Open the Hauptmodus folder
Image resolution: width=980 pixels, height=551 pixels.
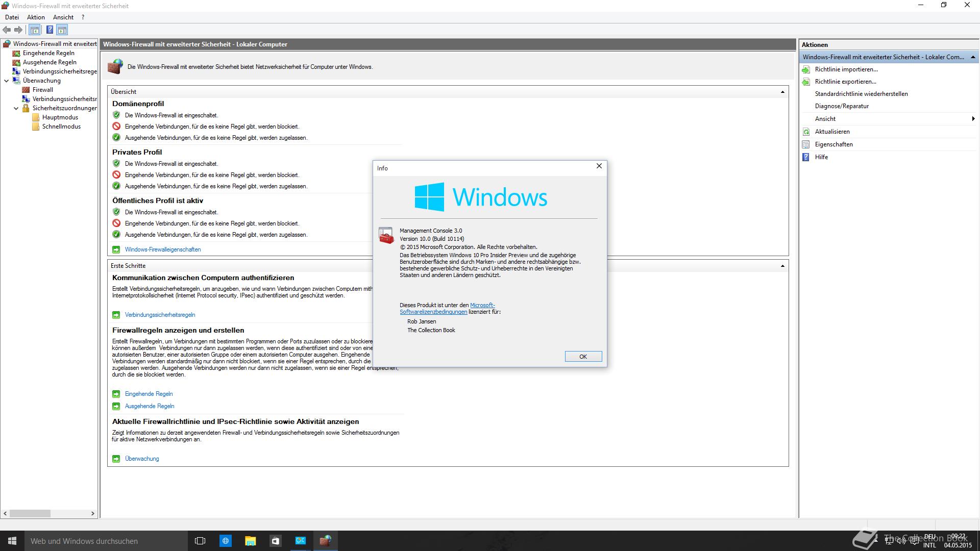[x=60, y=117]
